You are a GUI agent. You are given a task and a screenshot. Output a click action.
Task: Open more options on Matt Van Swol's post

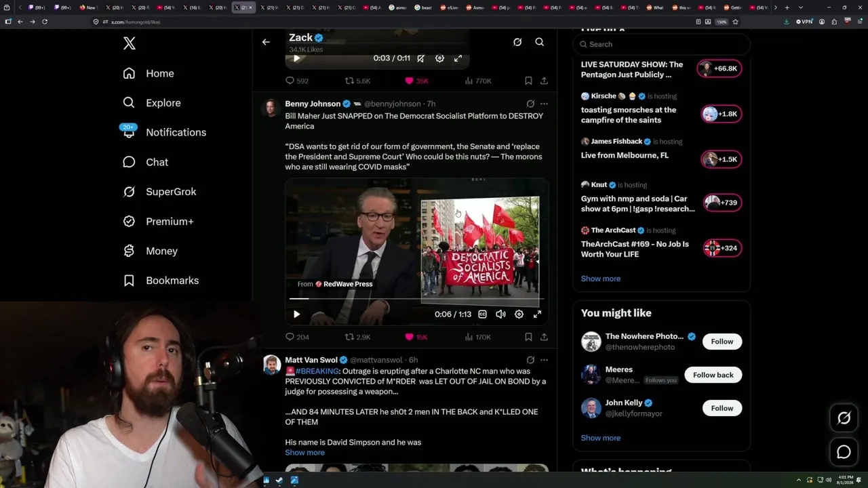pos(544,360)
